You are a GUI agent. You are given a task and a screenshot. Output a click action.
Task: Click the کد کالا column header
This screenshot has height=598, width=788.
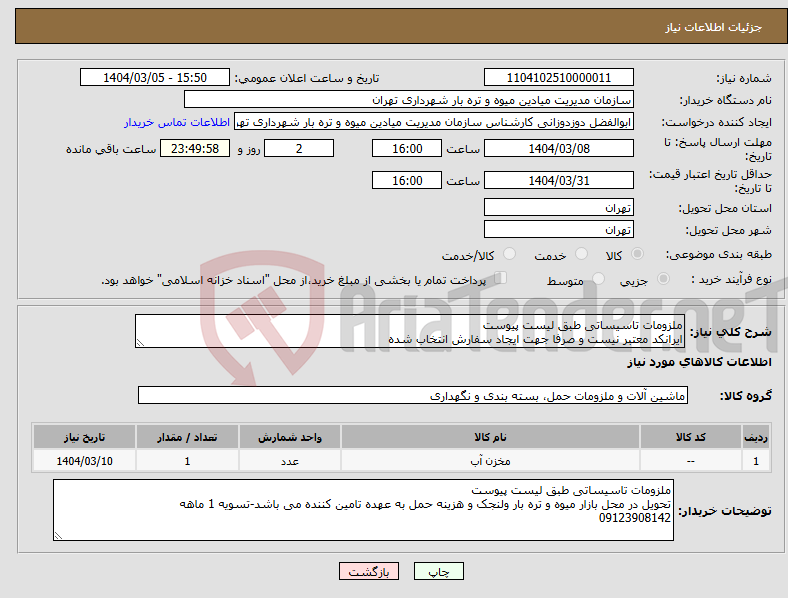coord(691,437)
